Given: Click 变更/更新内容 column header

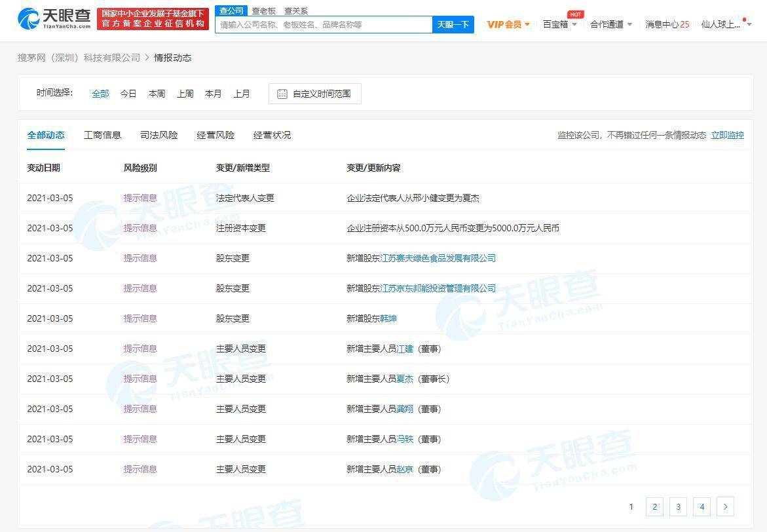Looking at the screenshot, I should pos(373,168).
